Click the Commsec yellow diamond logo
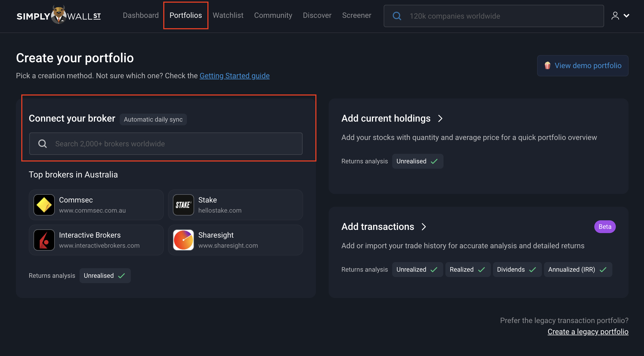Screen dimensions: 644x356 point(44,205)
